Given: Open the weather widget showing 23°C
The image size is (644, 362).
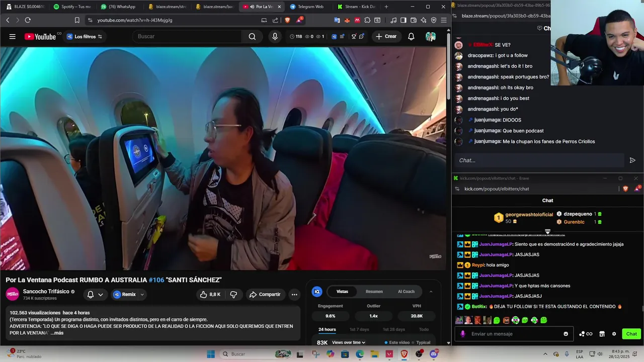Looking at the screenshot, I should pos(25,354).
